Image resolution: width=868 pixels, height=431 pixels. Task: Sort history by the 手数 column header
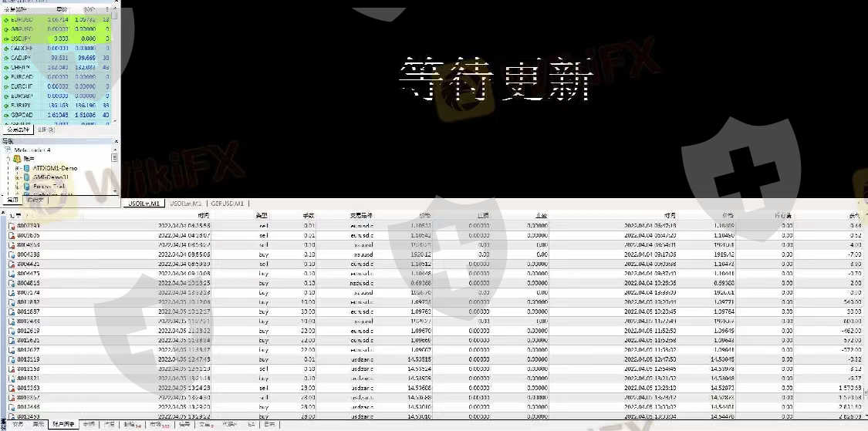point(309,215)
